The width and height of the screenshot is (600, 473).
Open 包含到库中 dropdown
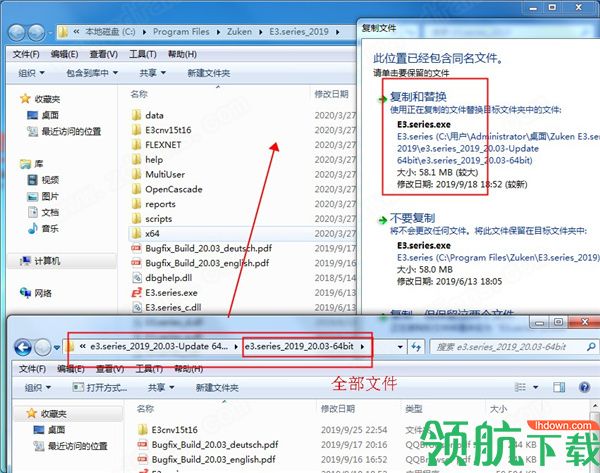tap(92, 73)
